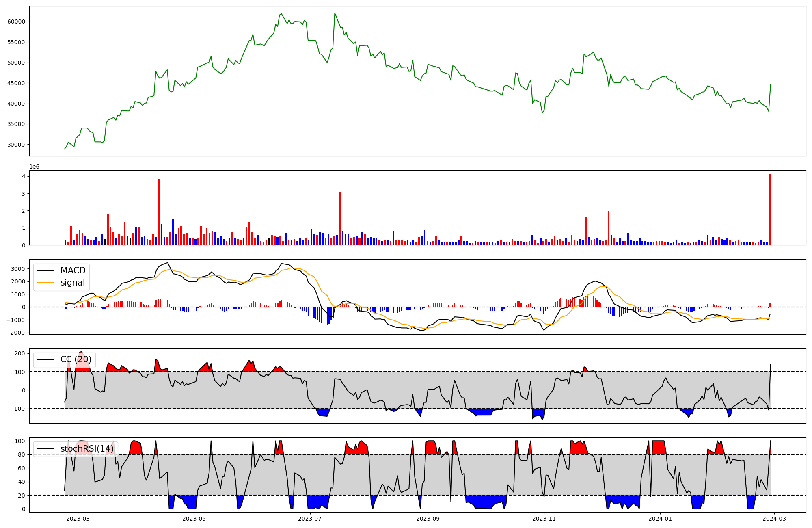Screen dimensions: 812x528
Task: Select the stochRSI(14) legend entry
Action: [x=87, y=449]
